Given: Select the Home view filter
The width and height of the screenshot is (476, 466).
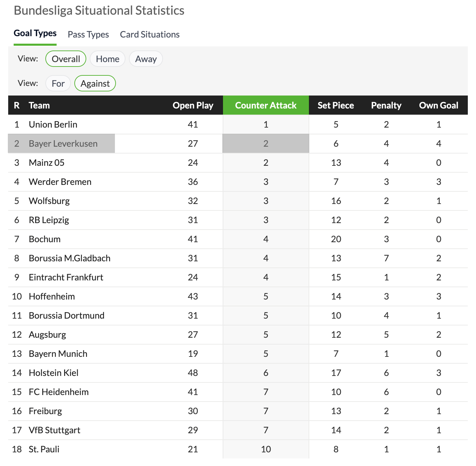Looking at the screenshot, I should click(x=107, y=59).
